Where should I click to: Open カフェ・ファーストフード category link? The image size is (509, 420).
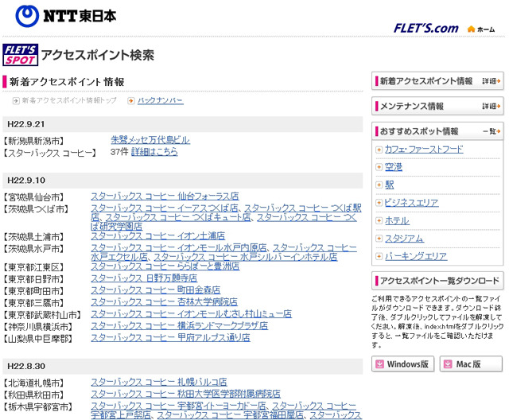[424, 150]
